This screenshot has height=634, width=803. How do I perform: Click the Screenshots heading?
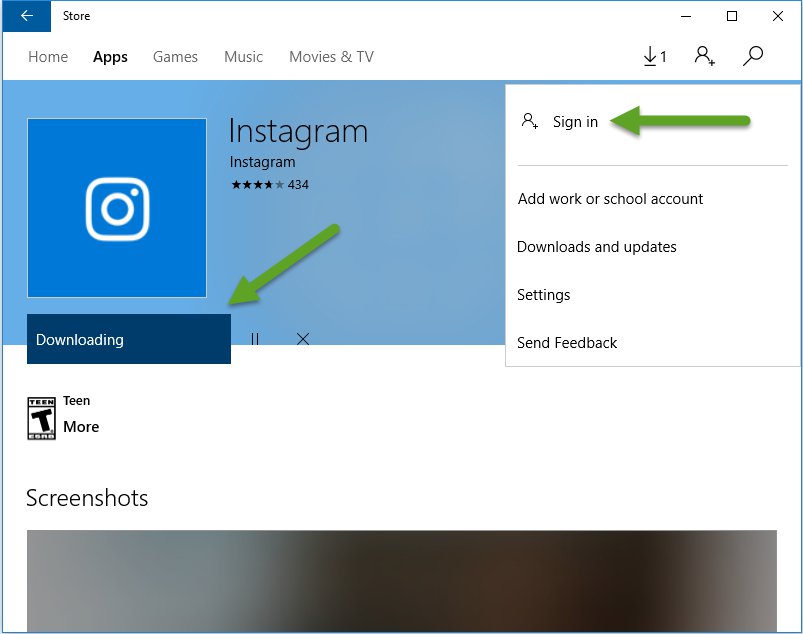tap(87, 498)
